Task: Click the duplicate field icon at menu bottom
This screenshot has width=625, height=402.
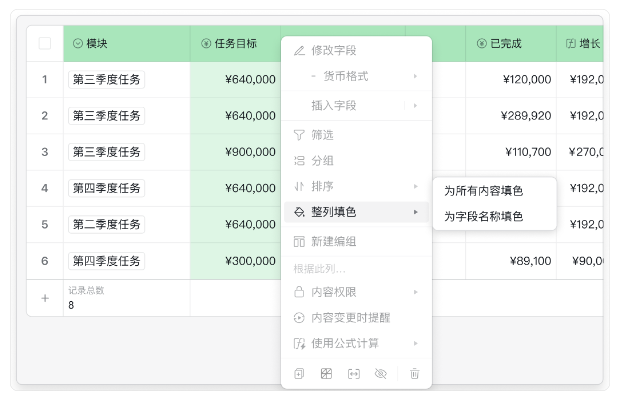Action: (299, 373)
